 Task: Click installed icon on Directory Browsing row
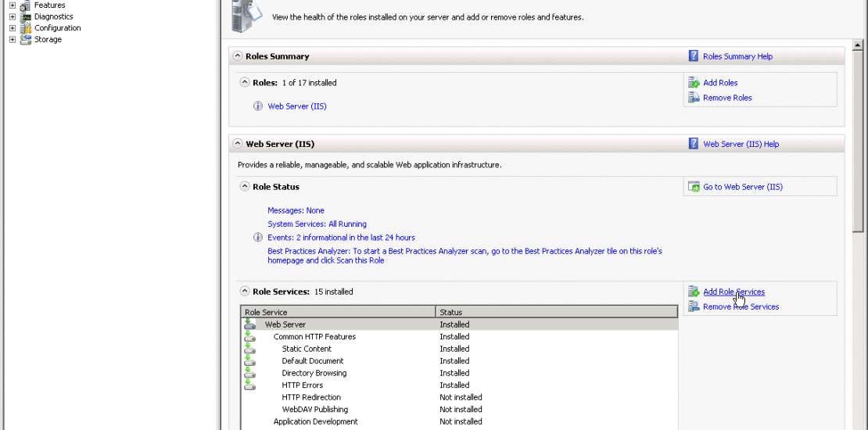click(249, 373)
